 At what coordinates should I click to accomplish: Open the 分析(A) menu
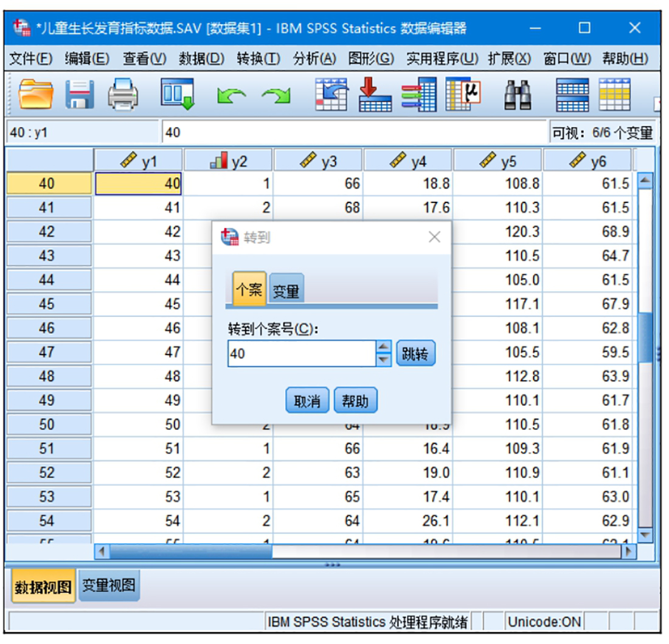coord(314,59)
